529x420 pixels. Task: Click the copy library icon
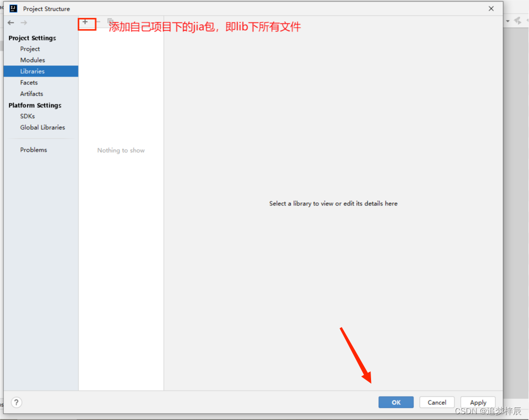pyautogui.click(x=110, y=21)
